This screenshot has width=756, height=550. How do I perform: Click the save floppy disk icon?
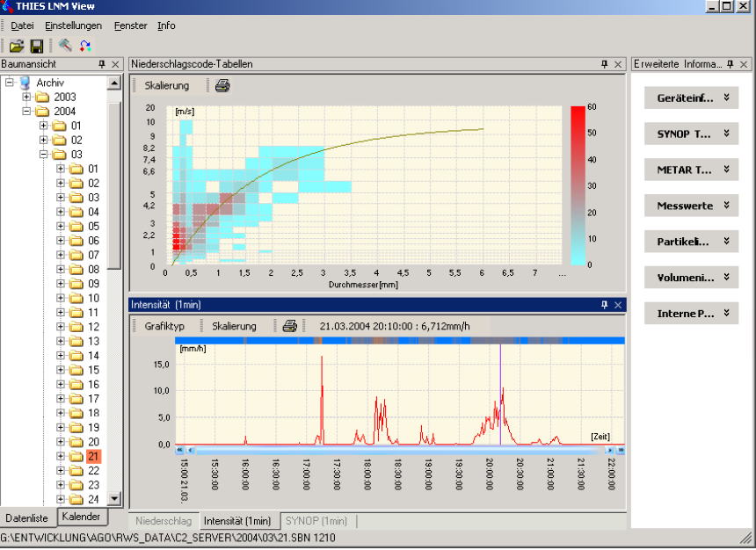coord(37,46)
